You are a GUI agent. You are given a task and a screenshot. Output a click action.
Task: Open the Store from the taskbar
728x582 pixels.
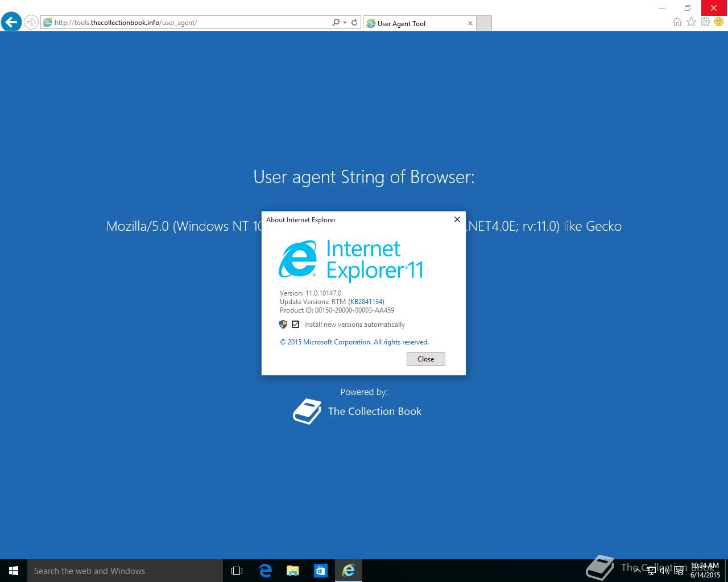pos(320,571)
